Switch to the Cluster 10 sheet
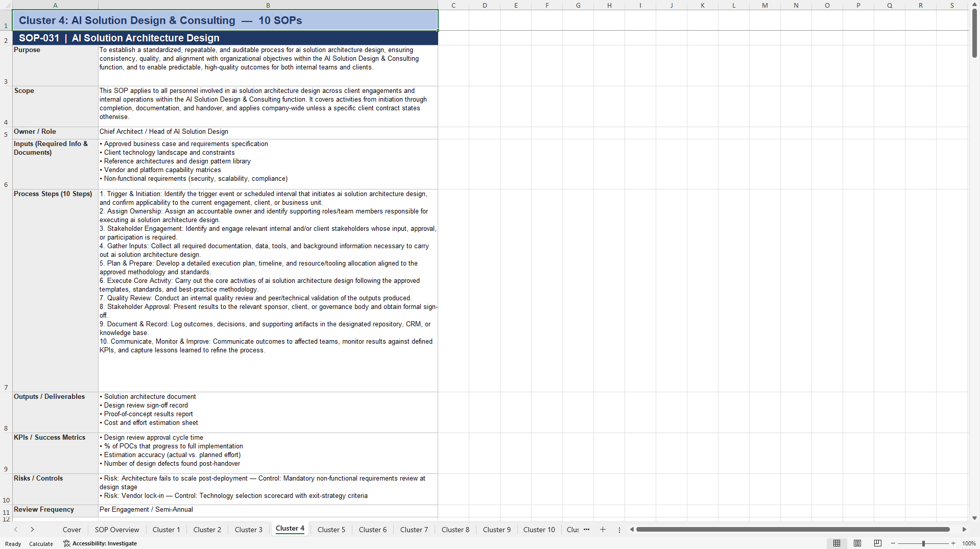 click(539, 530)
